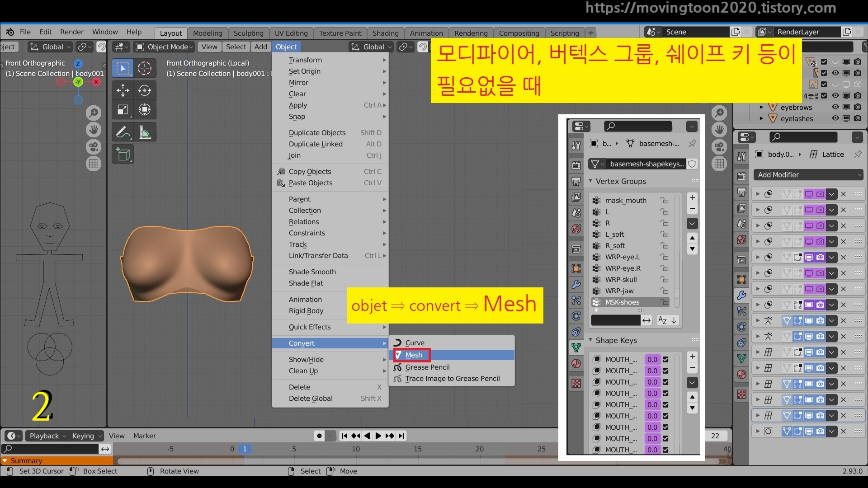Image resolution: width=868 pixels, height=488 pixels.
Task: Open the File menu
Action: click(x=25, y=32)
